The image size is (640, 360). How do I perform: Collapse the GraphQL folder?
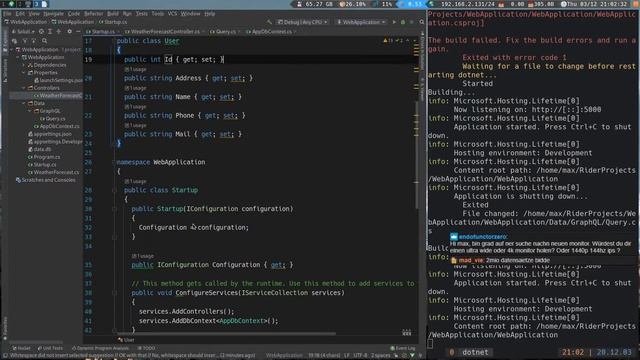pos(30,111)
